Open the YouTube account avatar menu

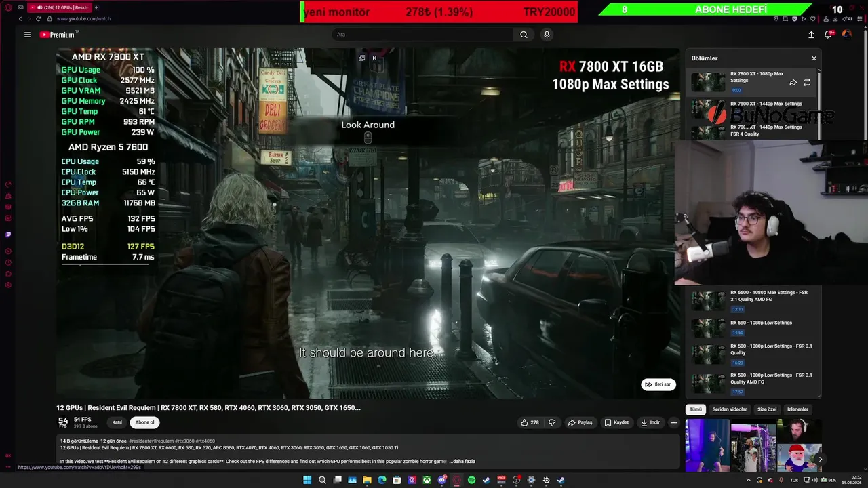coord(846,34)
